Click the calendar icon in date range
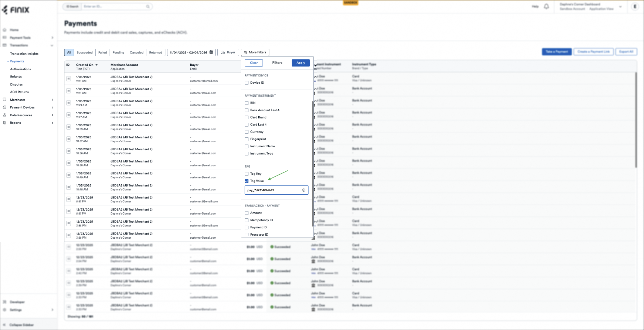Viewport: 644px width, 330px height. point(211,52)
